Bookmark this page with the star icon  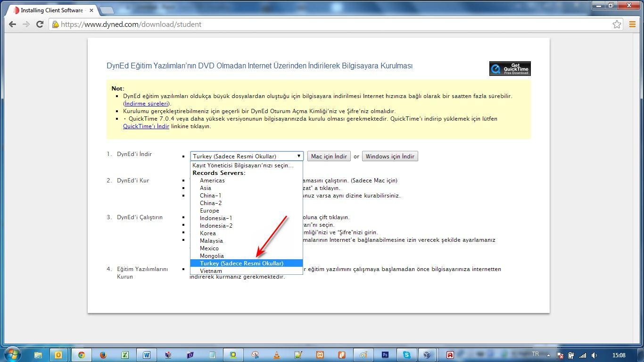tap(617, 24)
